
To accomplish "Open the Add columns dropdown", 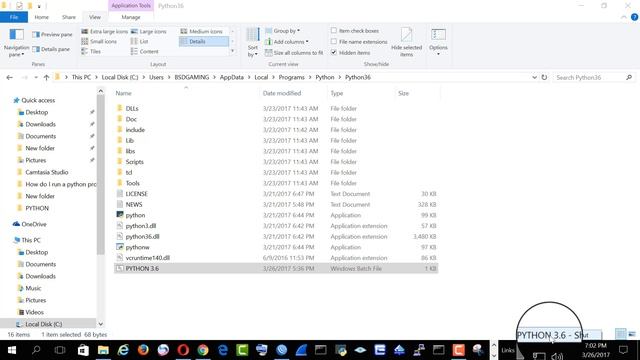I will 287,42.
